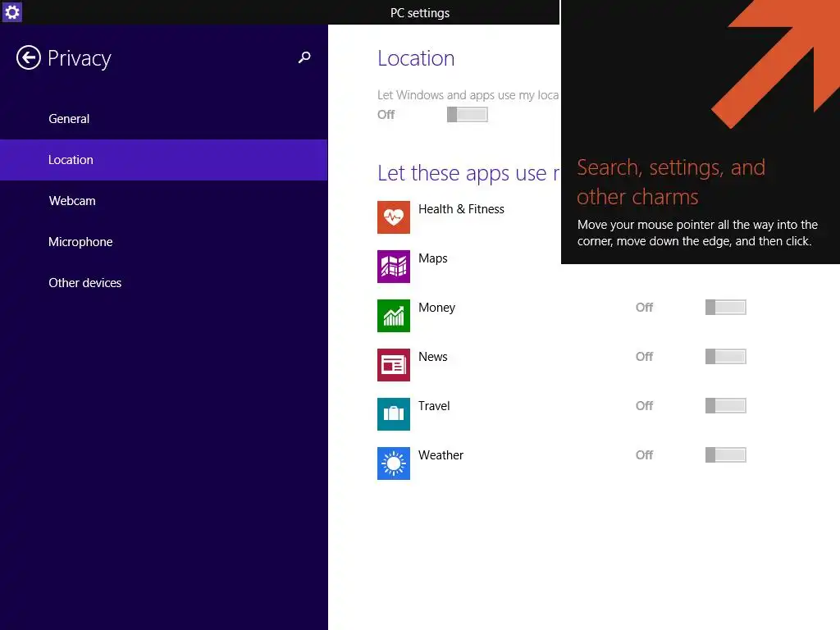This screenshot has width=840, height=630.
Task: Select the Health & Fitness app icon
Action: click(x=393, y=217)
